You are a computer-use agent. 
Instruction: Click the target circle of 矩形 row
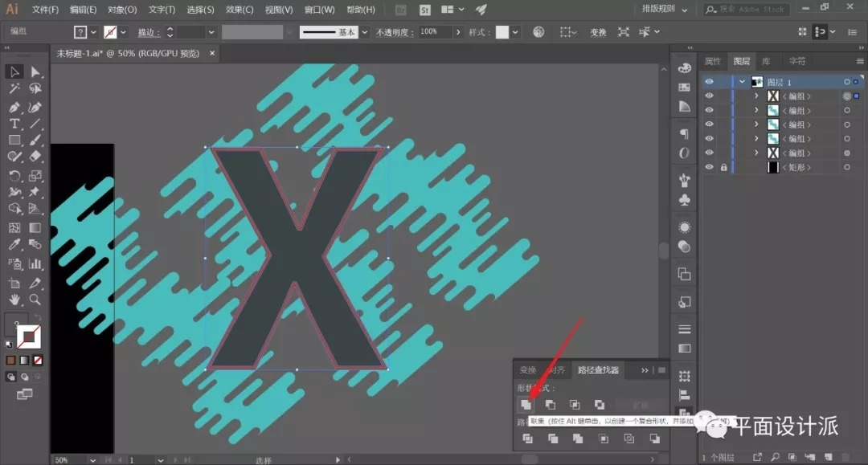click(847, 167)
